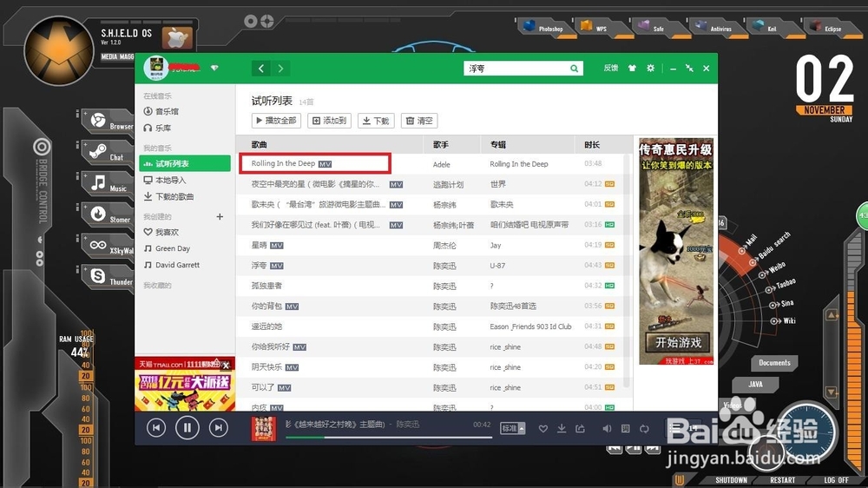Open the Documents folder tab on the desktop
The width and height of the screenshot is (868, 488).
774,363
